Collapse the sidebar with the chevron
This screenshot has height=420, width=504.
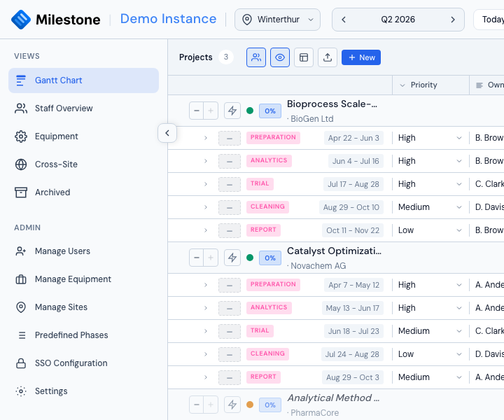[167, 133]
